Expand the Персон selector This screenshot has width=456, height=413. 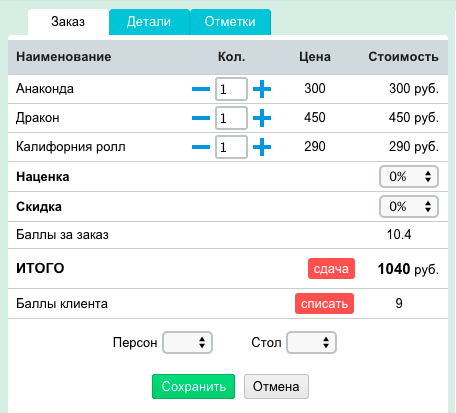coord(187,342)
